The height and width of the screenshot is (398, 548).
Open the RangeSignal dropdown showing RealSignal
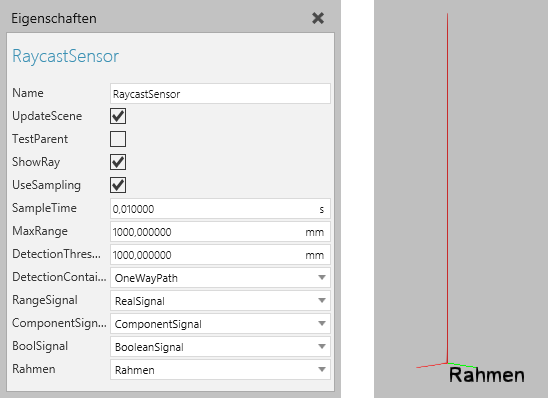pos(220,301)
